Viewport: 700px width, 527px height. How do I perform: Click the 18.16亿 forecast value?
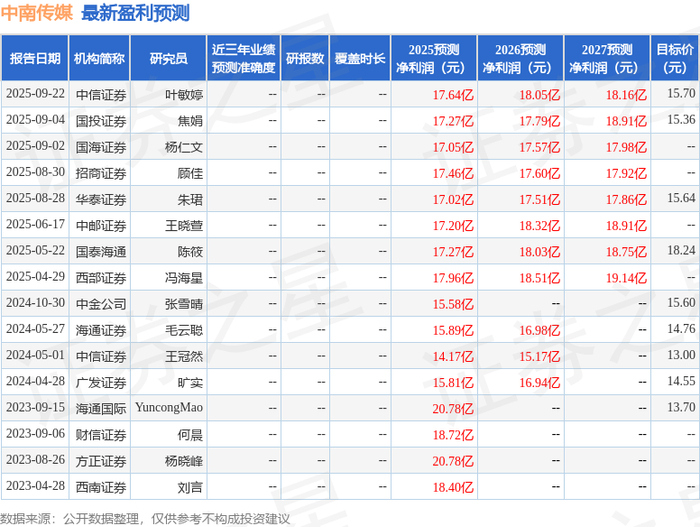click(x=626, y=95)
